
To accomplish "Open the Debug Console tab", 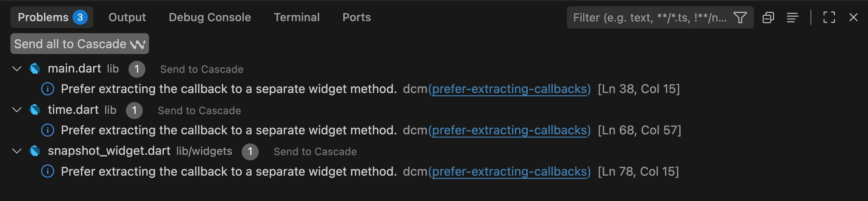I will [210, 18].
